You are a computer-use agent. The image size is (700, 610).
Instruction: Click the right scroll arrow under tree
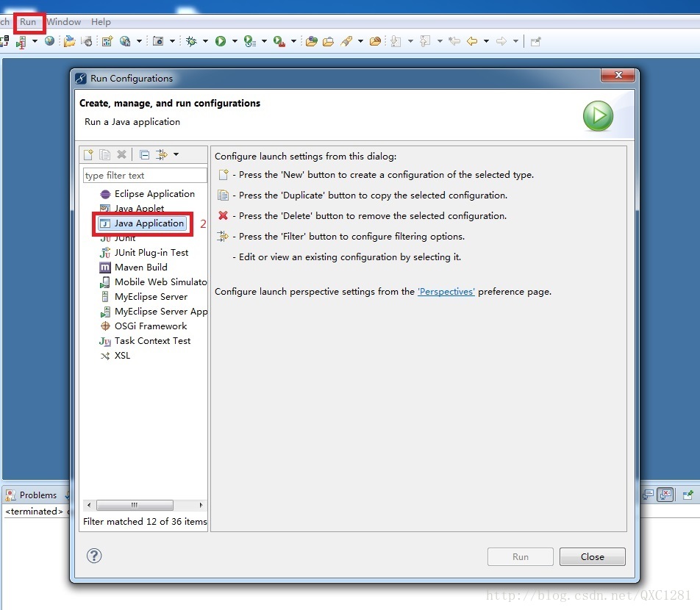[201, 505]
